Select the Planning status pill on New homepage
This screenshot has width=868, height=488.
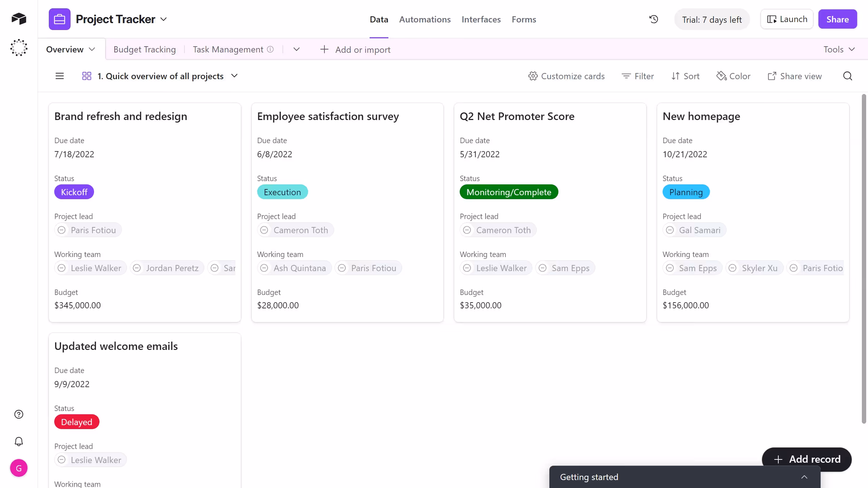coord(686,192)
